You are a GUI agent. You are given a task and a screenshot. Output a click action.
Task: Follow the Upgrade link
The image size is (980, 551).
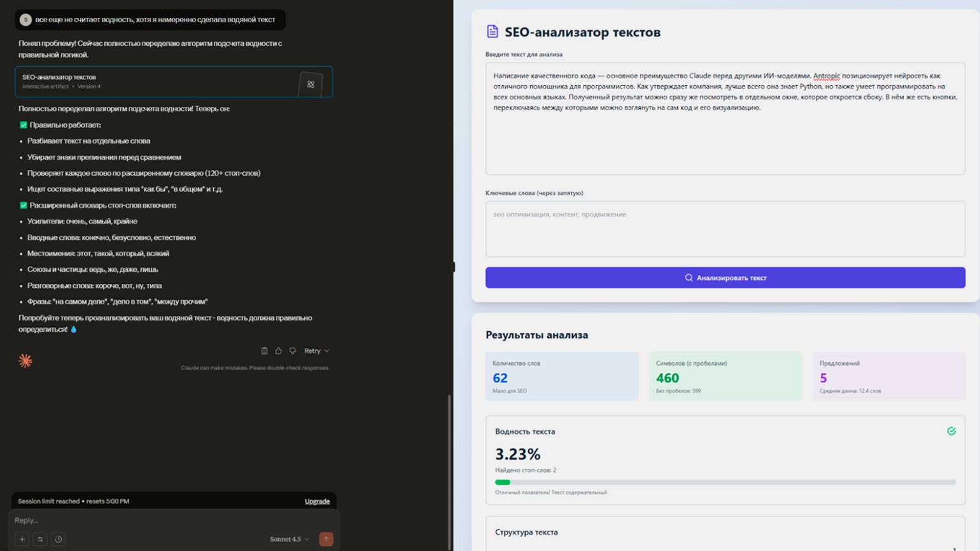tap(317, 501)
